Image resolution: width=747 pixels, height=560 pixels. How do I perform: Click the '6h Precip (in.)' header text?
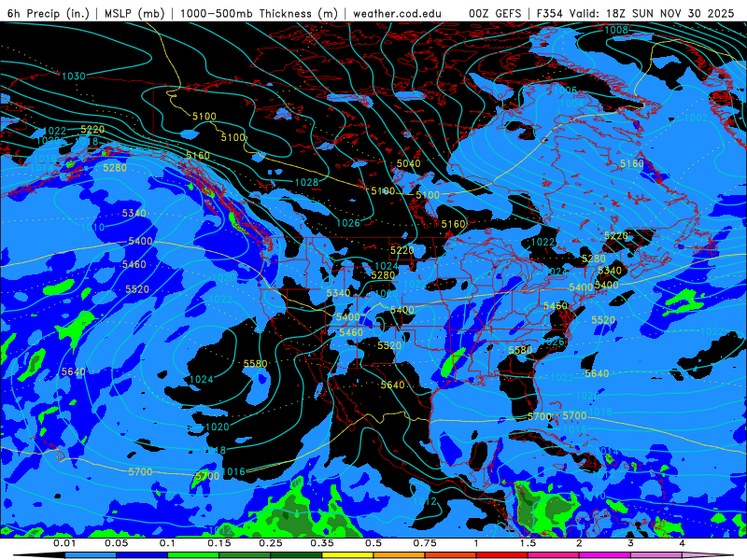click(x=48, y=13)
